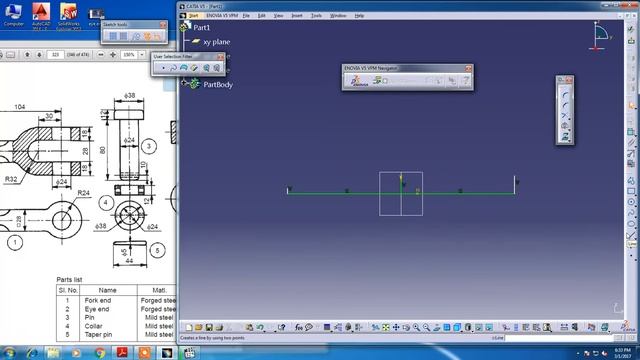Click the Adobe Reader icon in taskbar
The image size is (640, 360).
(x=122, y=353)
